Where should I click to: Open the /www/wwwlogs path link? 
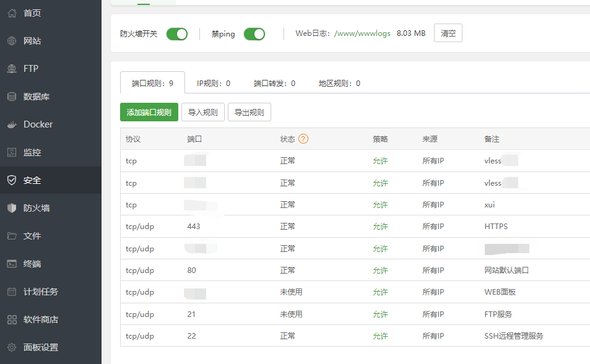[362, 33]
